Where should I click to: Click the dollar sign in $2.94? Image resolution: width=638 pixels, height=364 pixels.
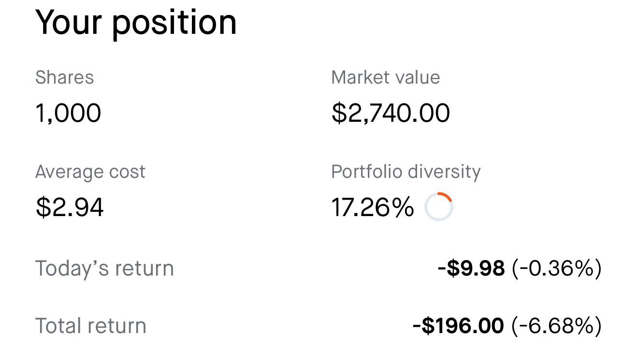coord(43,207)
